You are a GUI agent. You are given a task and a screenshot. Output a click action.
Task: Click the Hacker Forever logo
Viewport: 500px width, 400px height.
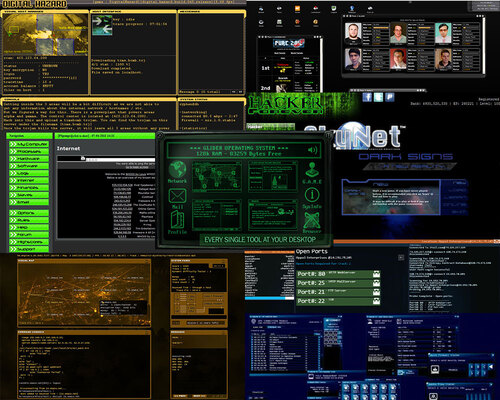point(285,104)
